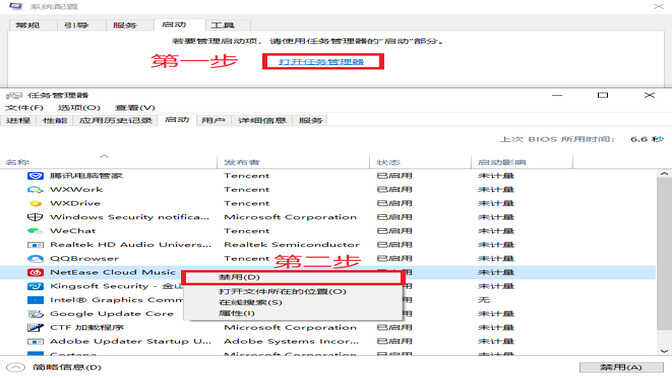Screen dimensions: 672x378
Task: Click the 禁用(A) button at the bottom right
Action: 621,367
